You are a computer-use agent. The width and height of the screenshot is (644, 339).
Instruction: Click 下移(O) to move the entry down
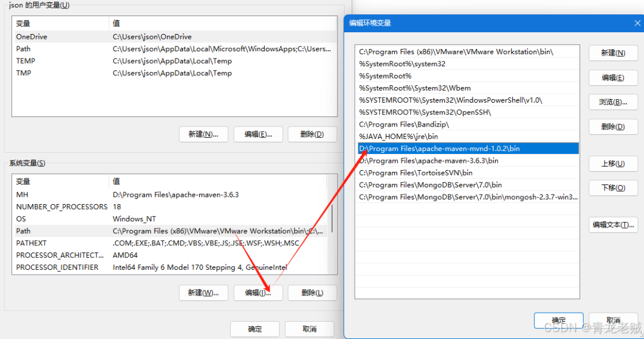coord(613,188)
